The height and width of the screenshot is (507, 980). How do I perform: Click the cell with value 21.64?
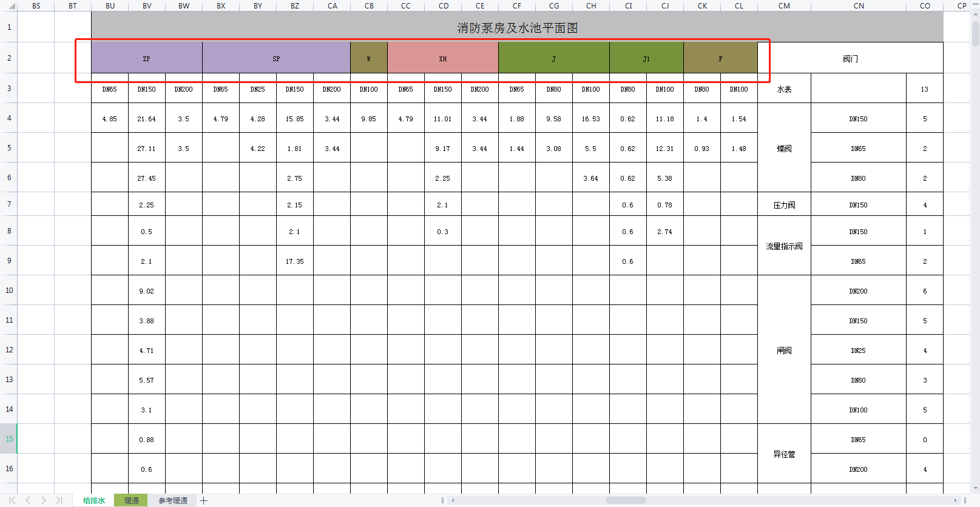click(147, 118)
